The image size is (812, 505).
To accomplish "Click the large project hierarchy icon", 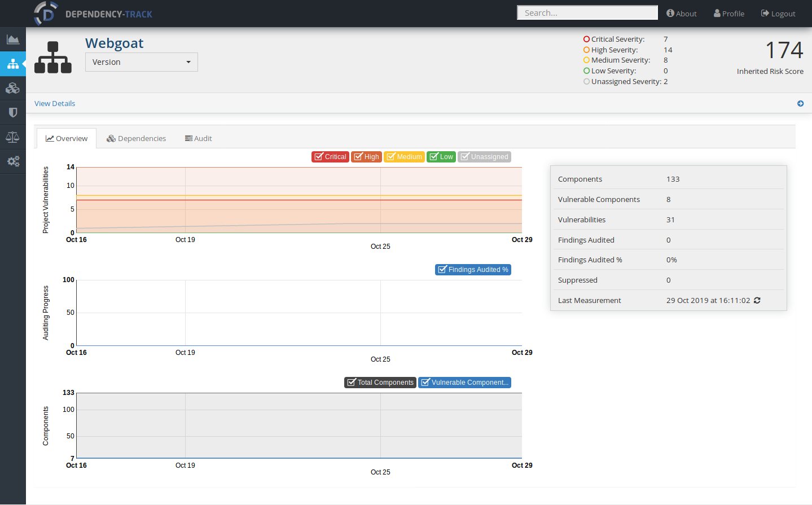I will [x=53, y=57].
